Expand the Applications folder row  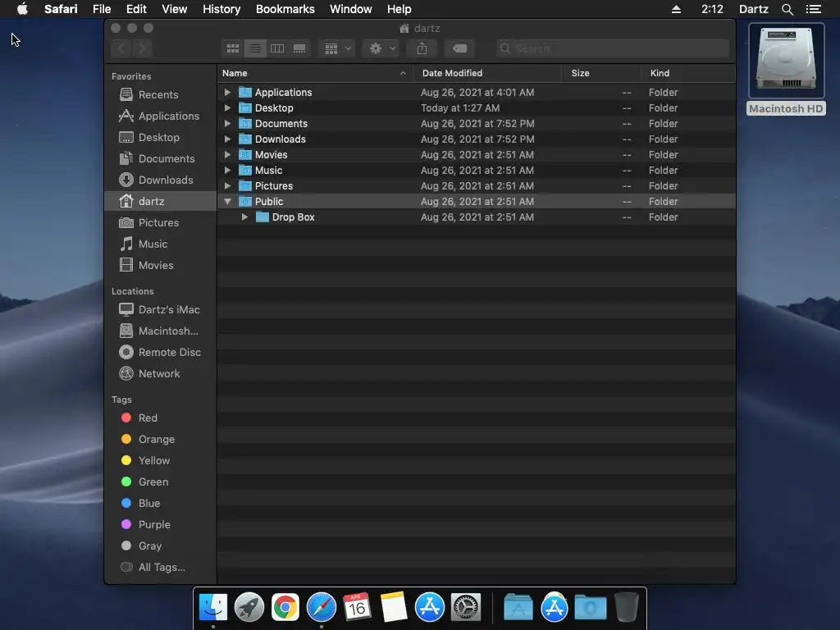click(x=228, y=92)
